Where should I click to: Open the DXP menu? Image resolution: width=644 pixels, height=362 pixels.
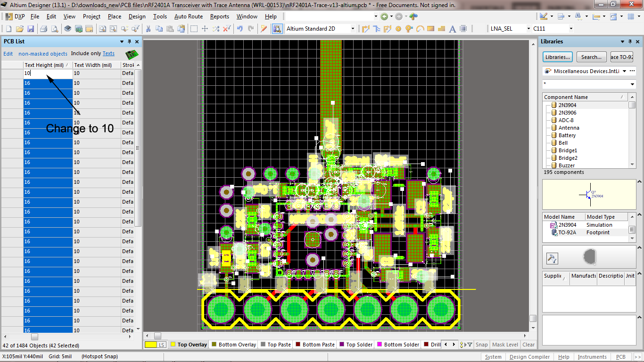[16, 16]
